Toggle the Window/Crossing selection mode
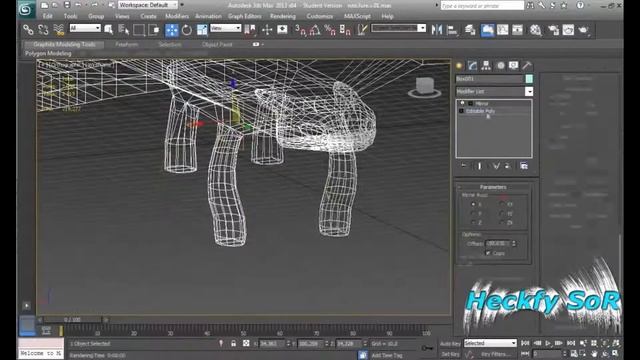This screenshot has width=640, height=360. point(154,30)
